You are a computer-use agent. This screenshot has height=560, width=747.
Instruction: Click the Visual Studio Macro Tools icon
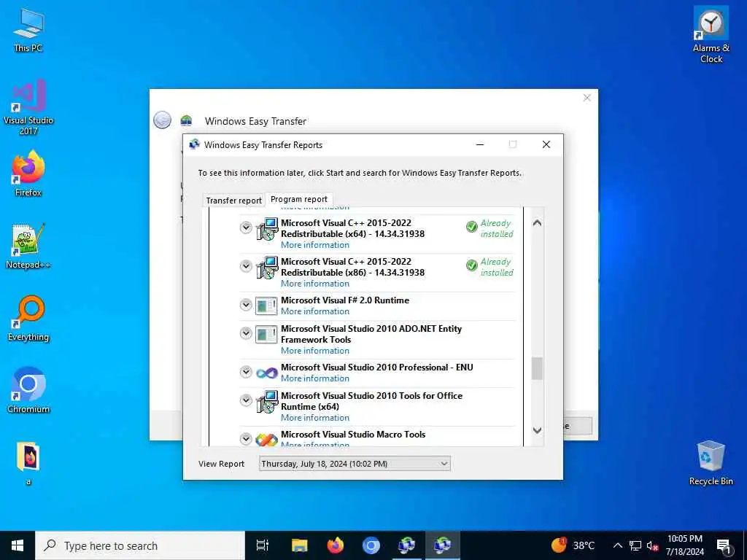[x=267, y=439]
